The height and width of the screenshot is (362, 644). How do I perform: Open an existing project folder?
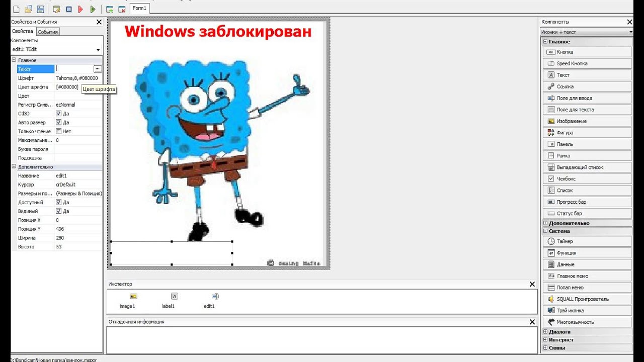point(28,9)
